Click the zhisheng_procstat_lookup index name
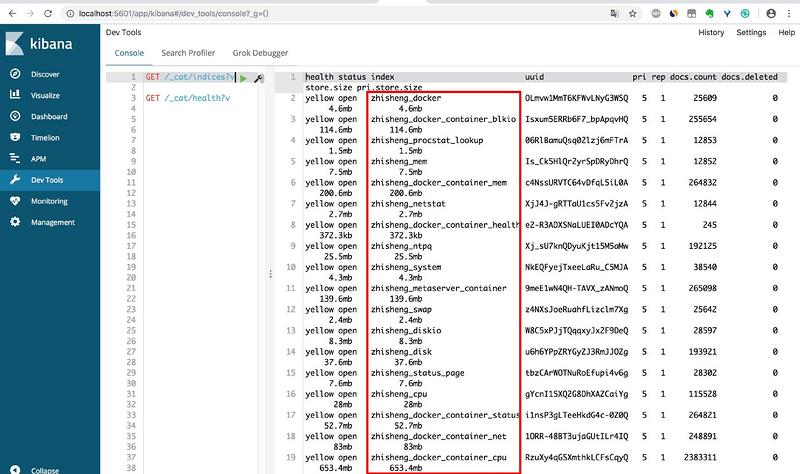The image size is (800, 474). click(427, 140)
